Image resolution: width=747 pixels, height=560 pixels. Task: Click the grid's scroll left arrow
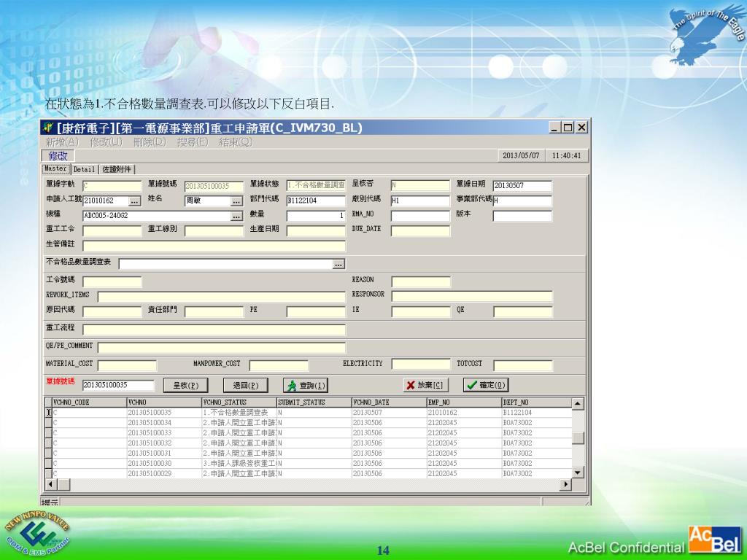coord(50,484)
